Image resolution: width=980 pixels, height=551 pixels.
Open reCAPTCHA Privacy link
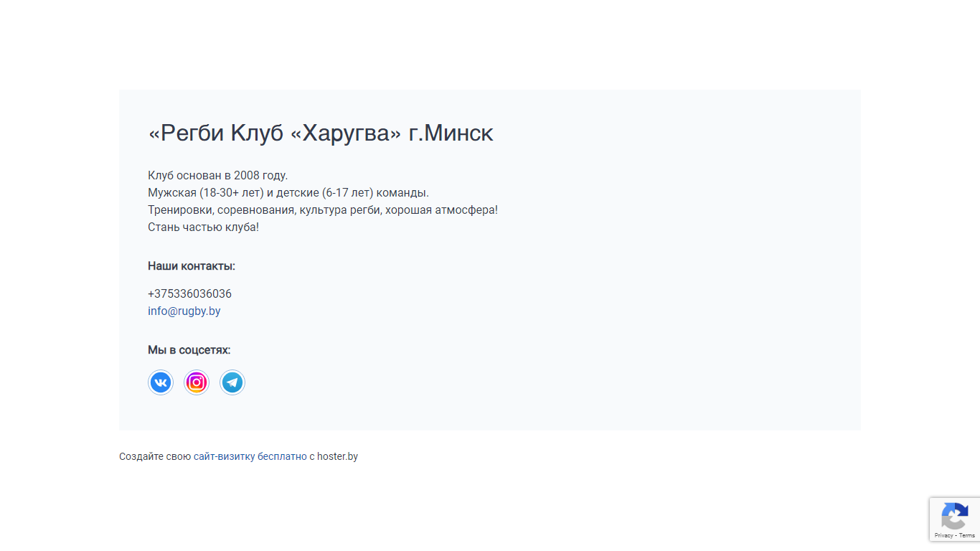pos(943,535)
